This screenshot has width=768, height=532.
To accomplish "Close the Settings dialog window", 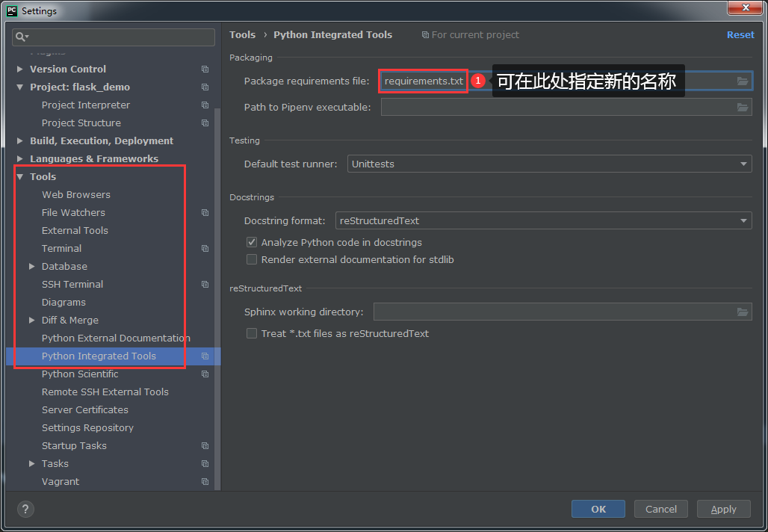I will coord(746,7).
